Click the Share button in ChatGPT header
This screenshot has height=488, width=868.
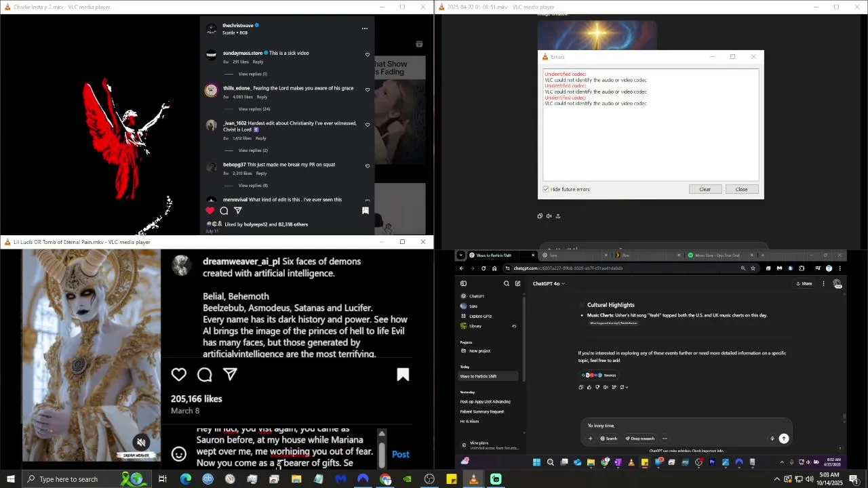tap(804, 283)
